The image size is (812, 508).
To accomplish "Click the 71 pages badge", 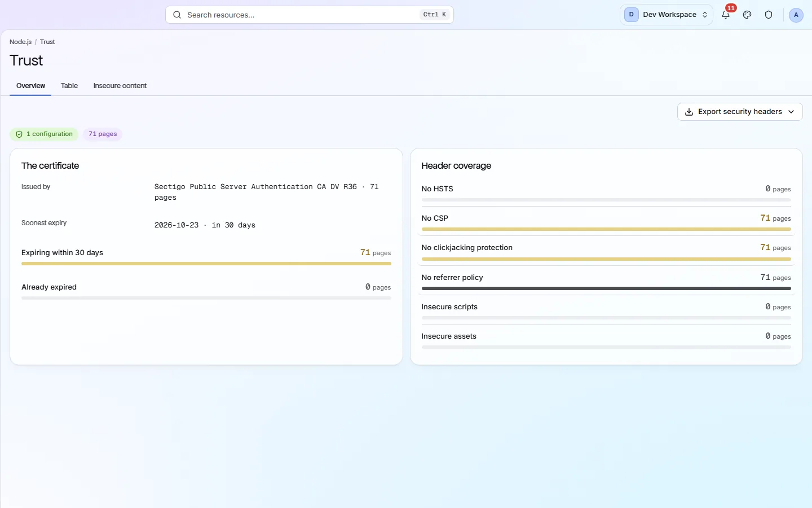I will click(x=103, y=134).
